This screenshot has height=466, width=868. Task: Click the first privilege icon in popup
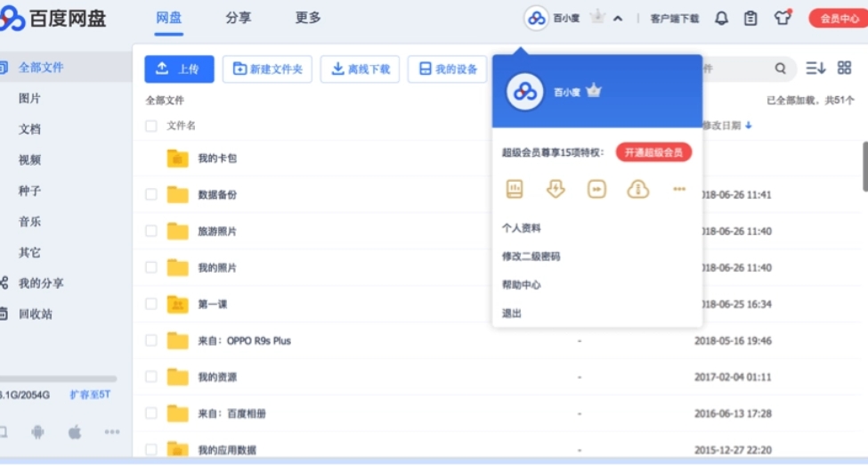pyautogui.click(x=515, y=189)
